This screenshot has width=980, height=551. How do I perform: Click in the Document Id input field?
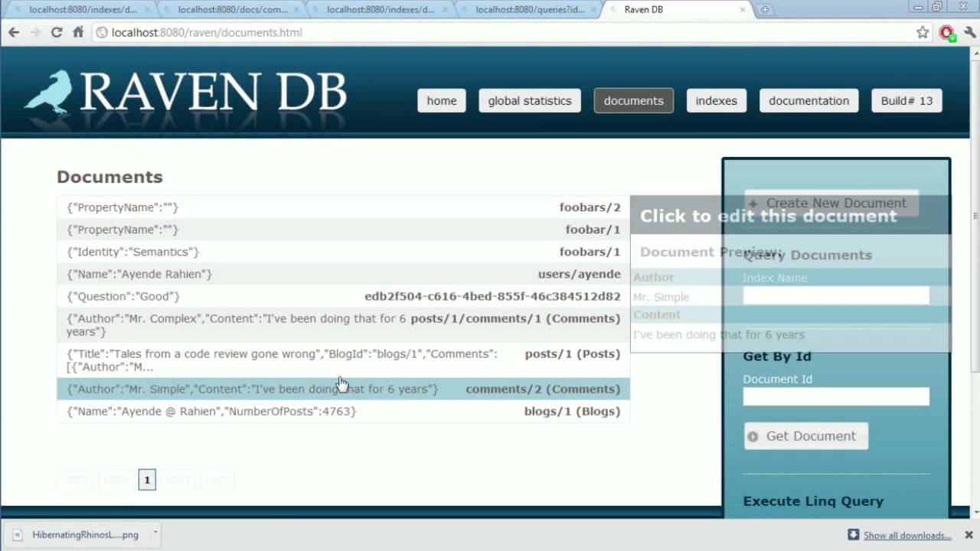click(836, 396)
